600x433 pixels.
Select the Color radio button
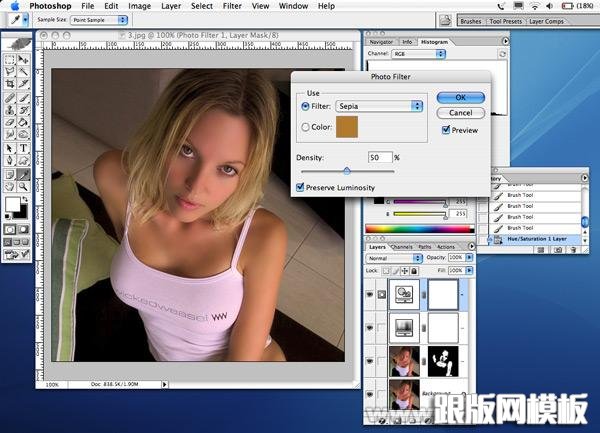[305, 127]
